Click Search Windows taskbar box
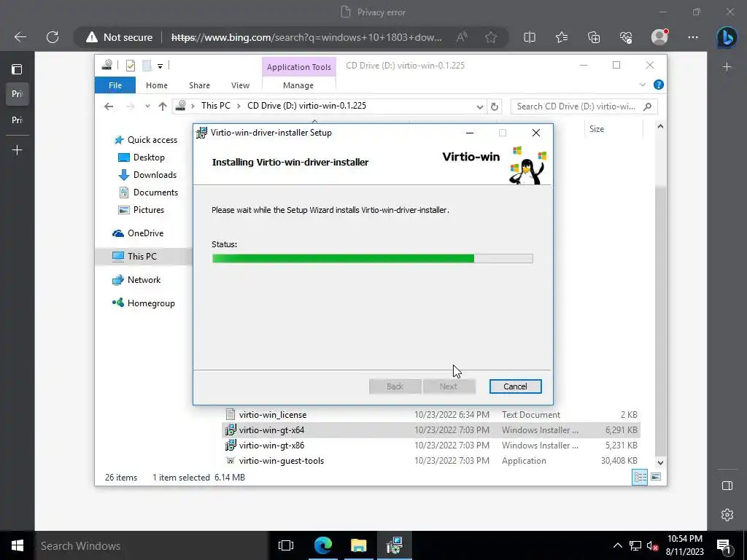Image resolution: width=747 pixels, height=560 pixels. pyautogui.click(x=152, y=545)
